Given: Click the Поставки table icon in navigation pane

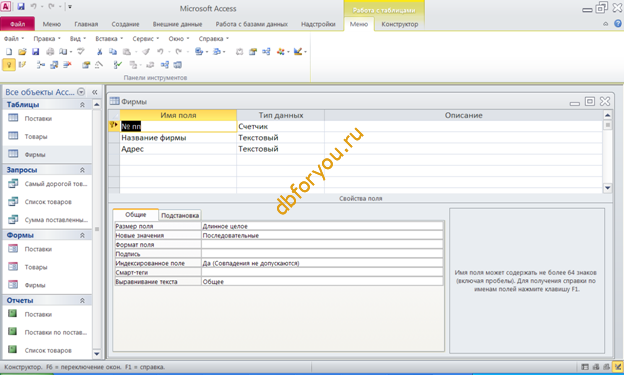Looking at the screenshot, I should pyautogui.click(x=13, y=118).
